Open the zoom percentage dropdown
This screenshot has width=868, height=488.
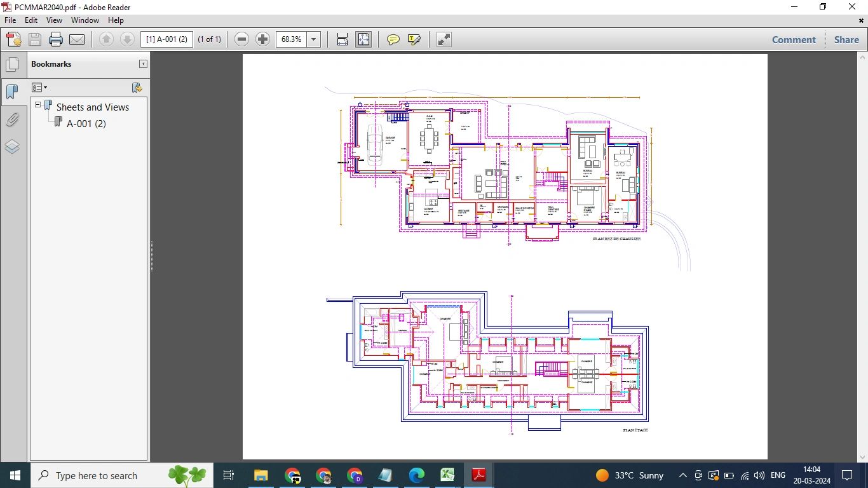pyautogui.click(x=313, y=39)
